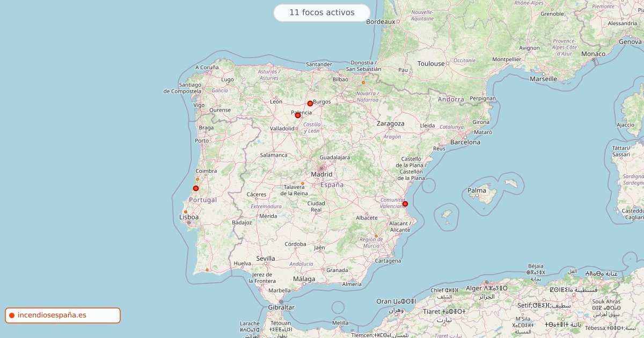This screenshot has width=644, height=338.
Task: Click the Monaco label
Action: point(594,54)
